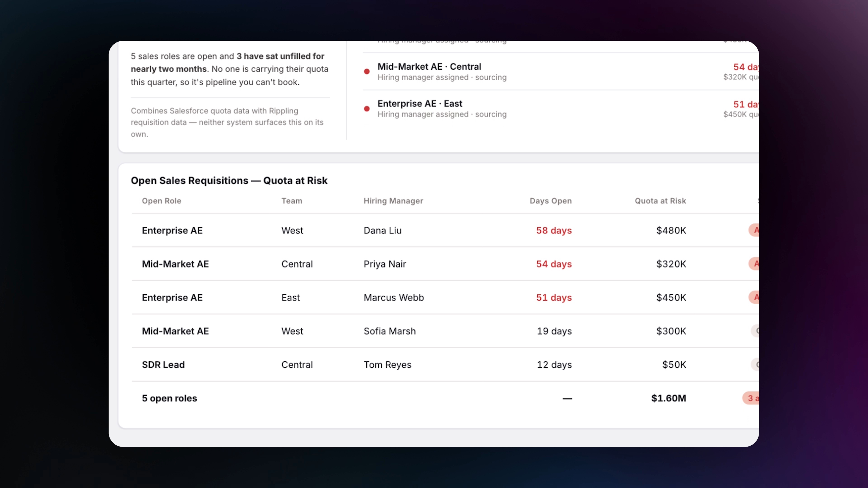Open the Mid-Market AE · Central list item title

click(429, 67)
